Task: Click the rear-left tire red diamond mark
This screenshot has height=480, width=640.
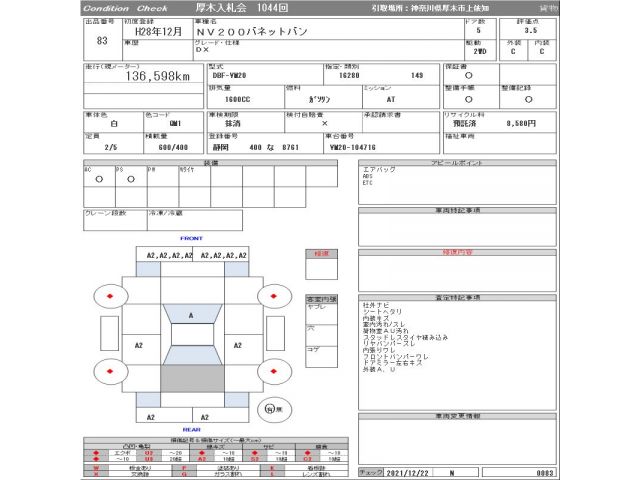Action: [x=110, y=371]
